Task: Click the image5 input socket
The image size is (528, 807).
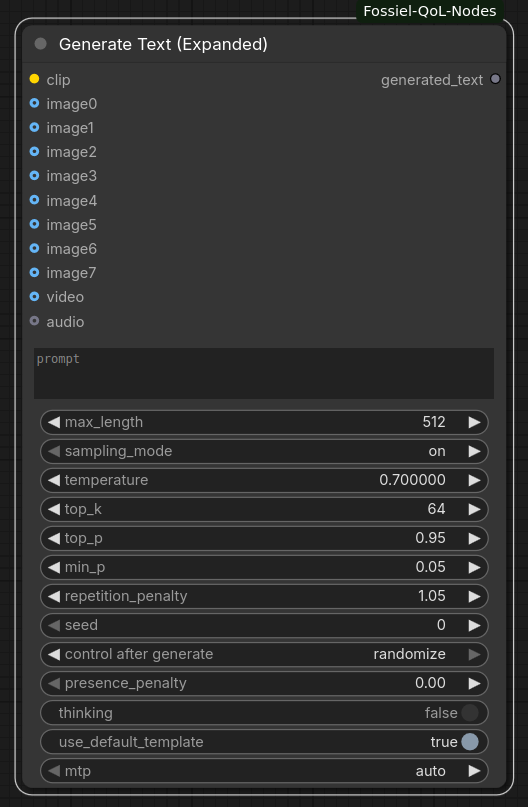Action: (x=34, y=224)
